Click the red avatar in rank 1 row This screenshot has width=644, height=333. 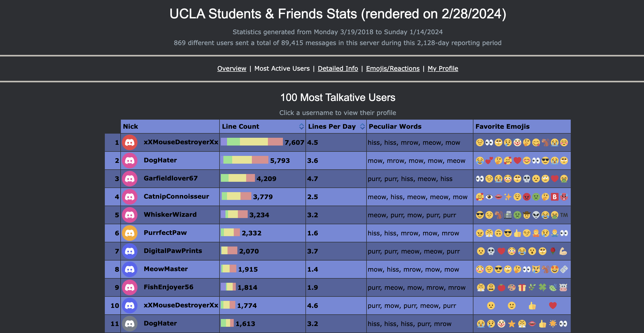130,142
